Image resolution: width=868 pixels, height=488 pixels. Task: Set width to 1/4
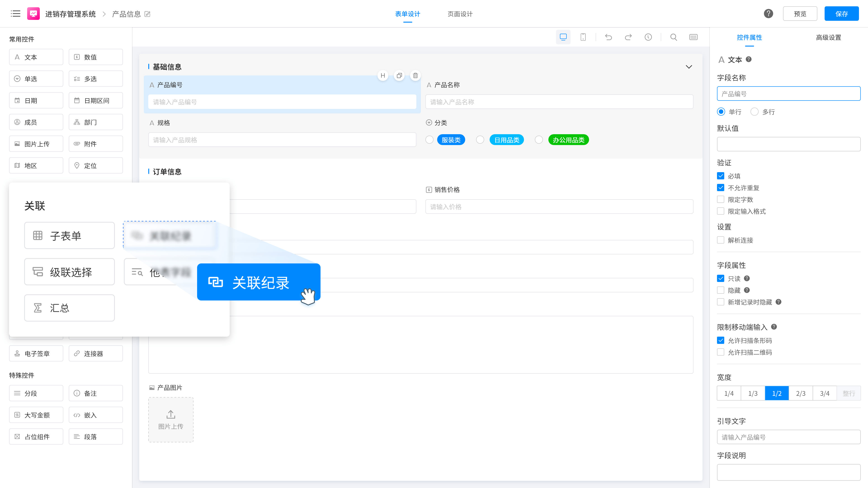[x=729, y=393]
